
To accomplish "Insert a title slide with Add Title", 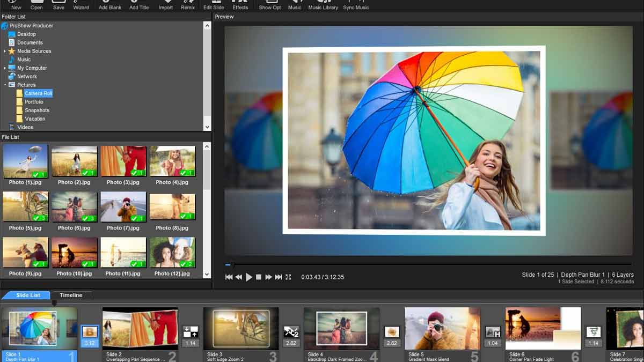I will 139,5.
